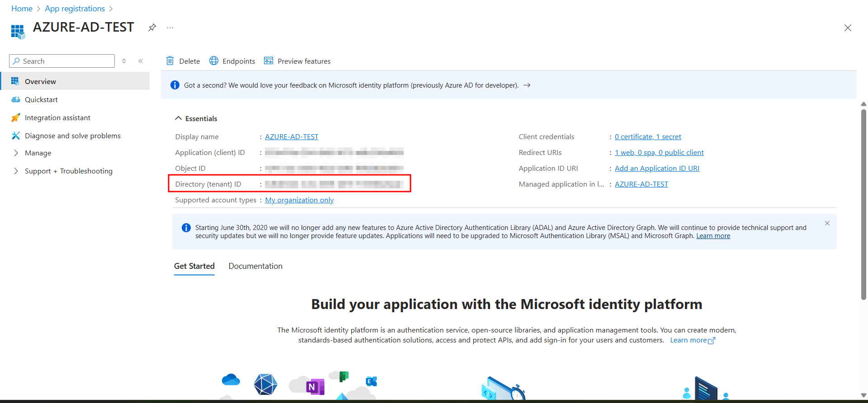Open My organization only link
Viewport: 868px width, 403px height.
coord(299,200)
